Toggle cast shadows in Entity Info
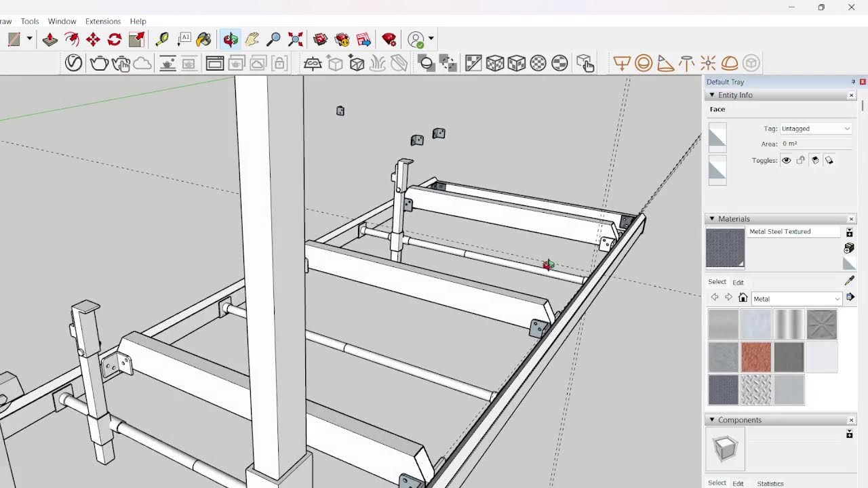Viewport: 868px width, 488px height. [x=829, y=161]
